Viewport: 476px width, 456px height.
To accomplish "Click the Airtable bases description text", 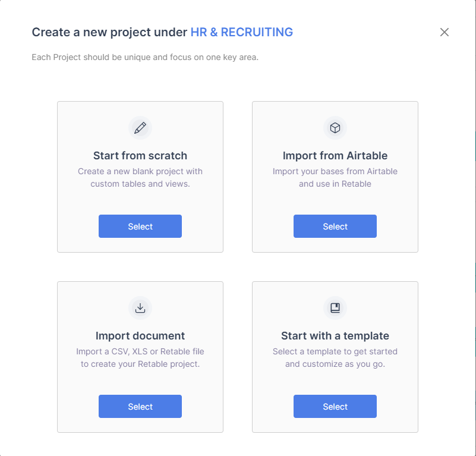I will [335, 178].
